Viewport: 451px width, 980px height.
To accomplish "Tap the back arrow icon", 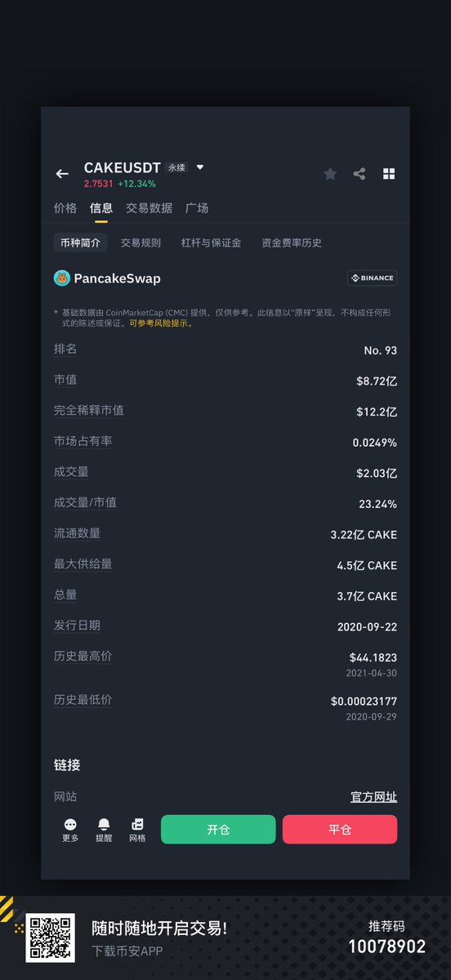I will pos(62,174).
